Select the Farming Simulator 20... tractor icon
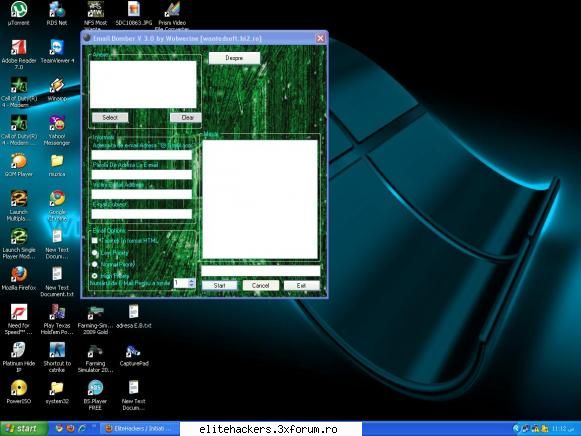The height and width of the screenshot is (436, 581). pos(95,357)
